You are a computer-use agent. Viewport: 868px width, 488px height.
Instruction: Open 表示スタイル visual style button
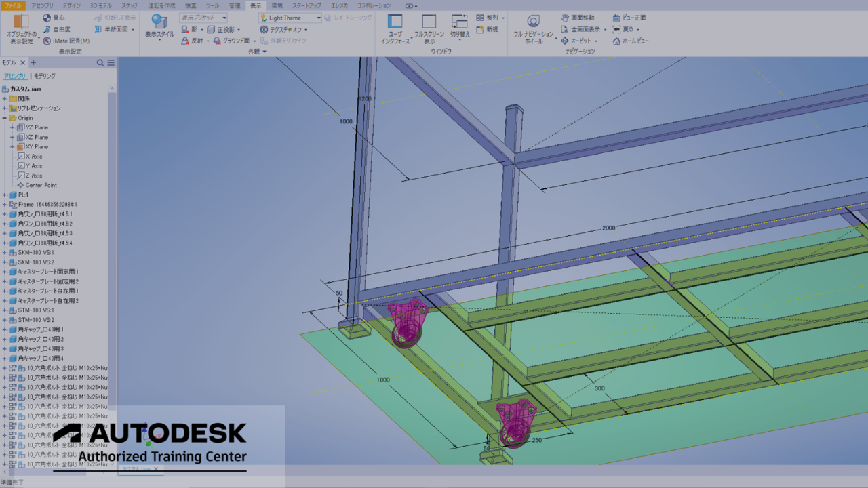[159, 28]
